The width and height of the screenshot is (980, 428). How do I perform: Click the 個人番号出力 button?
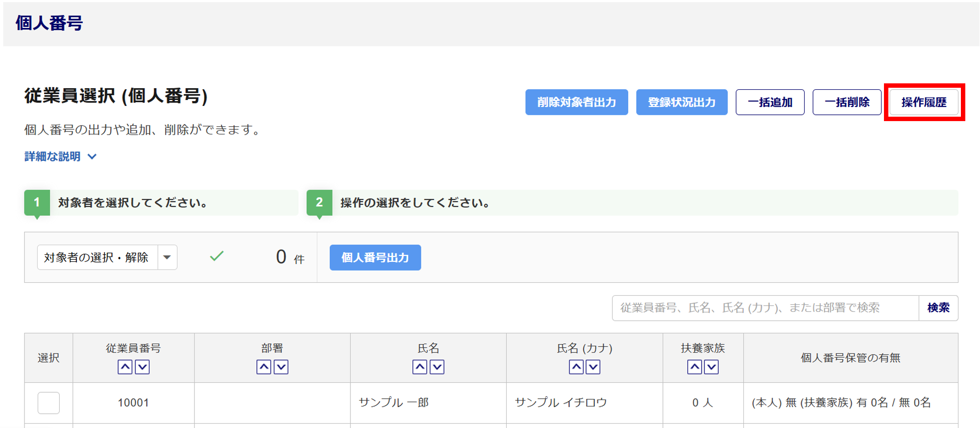click(375, 257)
